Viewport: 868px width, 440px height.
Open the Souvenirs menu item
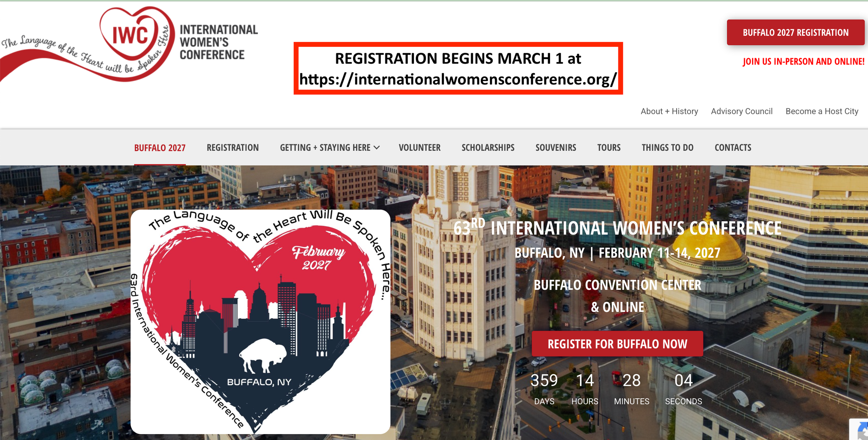click(556, 148)
